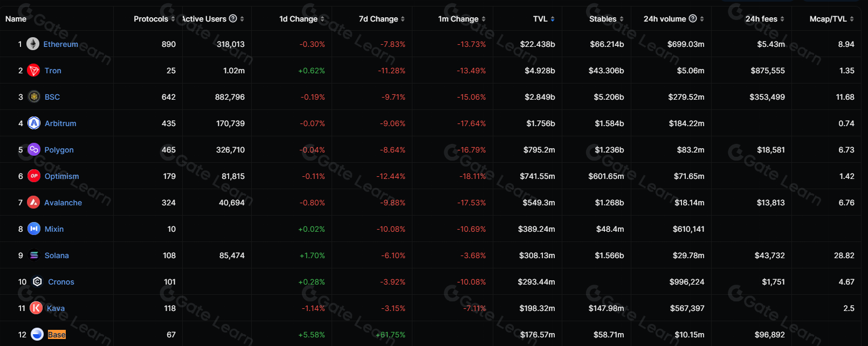Click the Arbitrum chain logo icon
The image size is (868, 346).
pyautogui.click(x=34, y=123)
